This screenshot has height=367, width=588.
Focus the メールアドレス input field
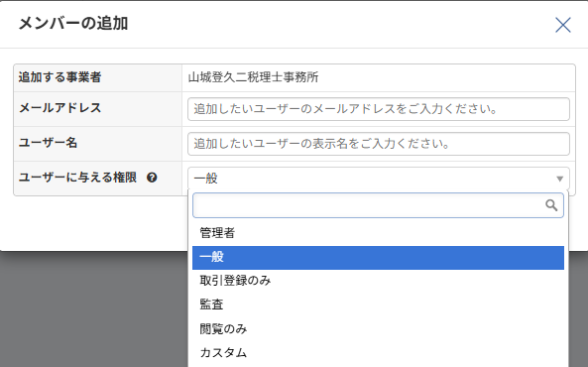tap(379, 109)
